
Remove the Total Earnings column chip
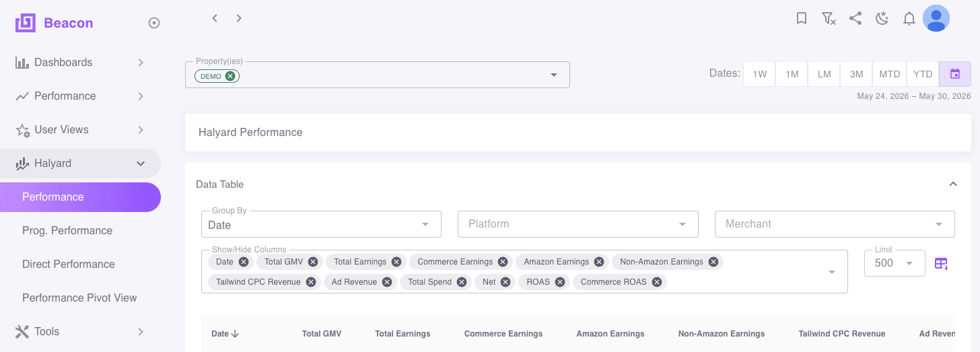(396, 262)
